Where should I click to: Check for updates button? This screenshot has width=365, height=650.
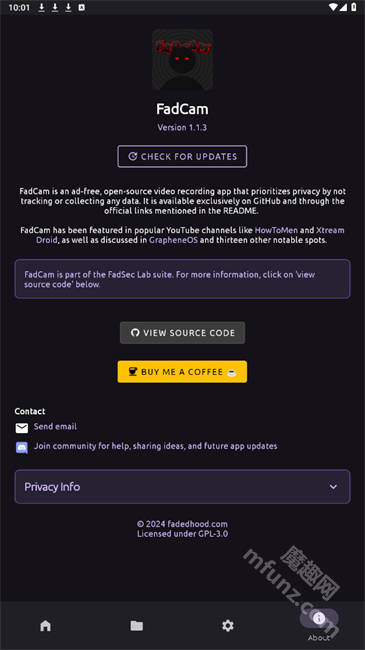(x=182, y=156)
